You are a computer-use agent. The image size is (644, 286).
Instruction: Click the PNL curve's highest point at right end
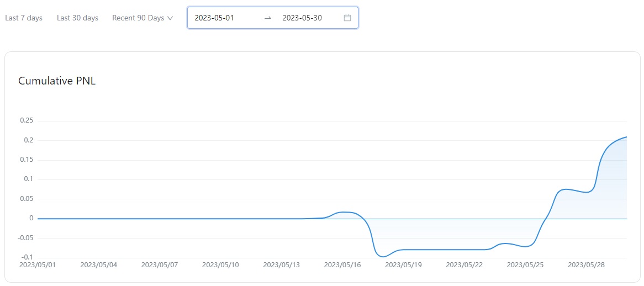tap(626, 136)
